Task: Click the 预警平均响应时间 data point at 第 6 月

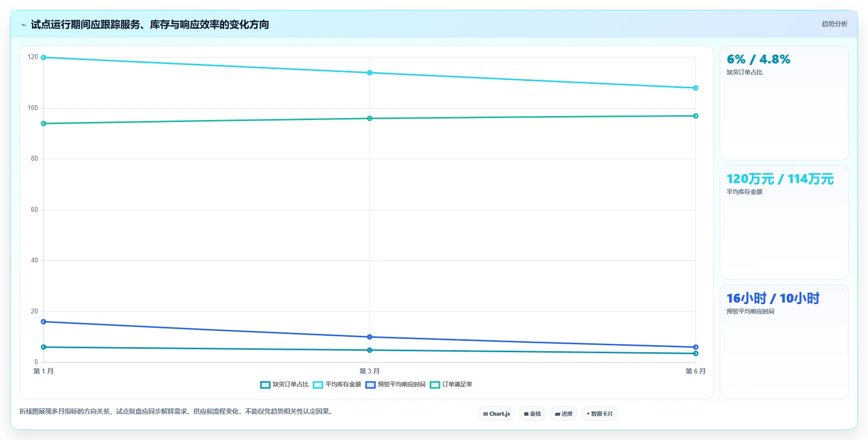Action: tap(695, 347)
